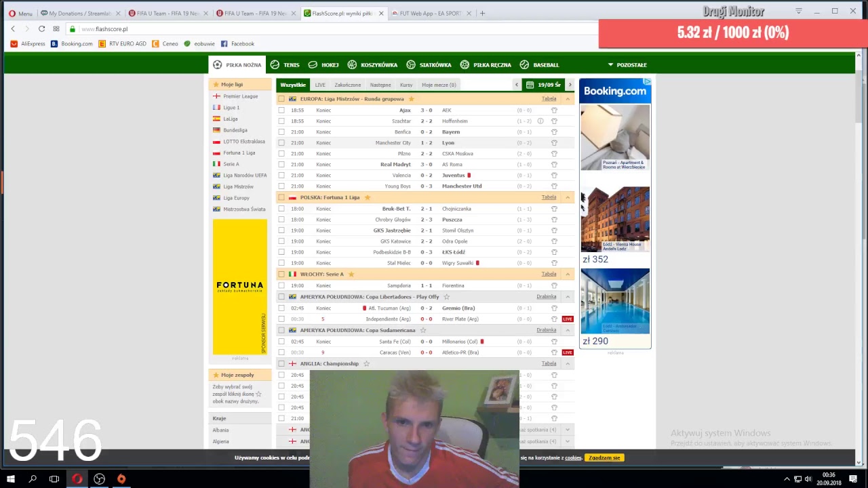This screenshot has height=488, width=868.
Task: Click info icon in Szachtar-Hoffenheim row
Action: [540, 121]
